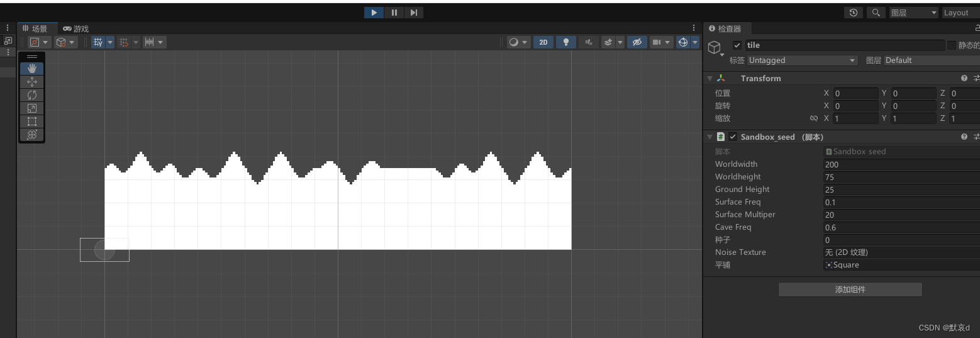Select the combined Transform tool
Screen dimensions: 980x338
(32, 135)
